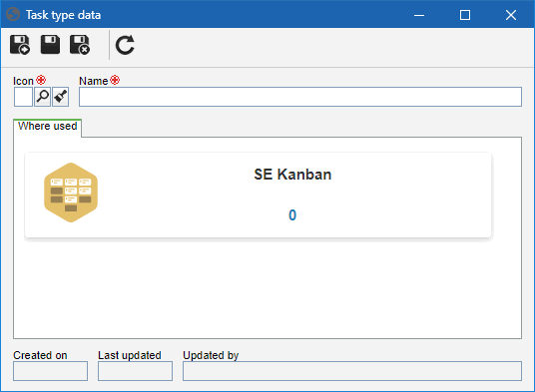535x392 pixels.
Task: Click the Refresh arrow icon
Action: click(125, 45)
